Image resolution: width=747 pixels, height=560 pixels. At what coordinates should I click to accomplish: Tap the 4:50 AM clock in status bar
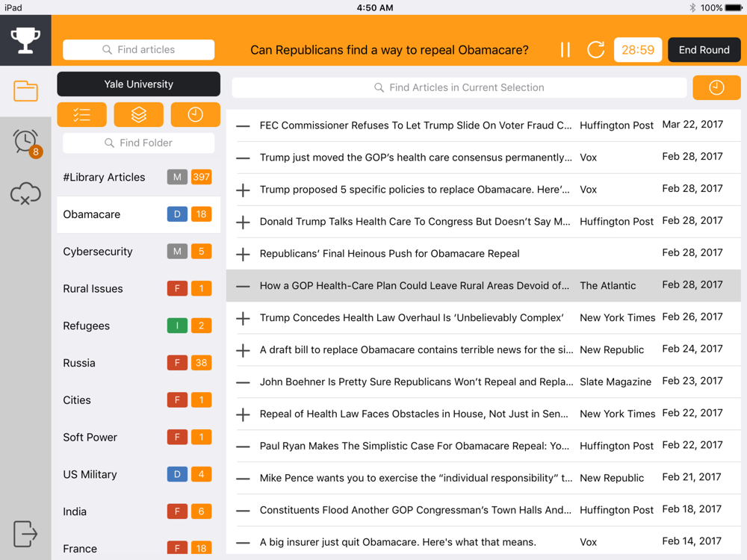375,7
